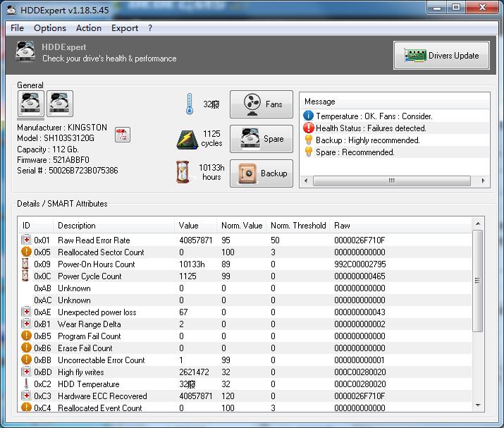Image resolution: width=504 pixels, height=428 pixels.
Task: Click the thermometer temperature icon
Action: click(x=188, y=104)
